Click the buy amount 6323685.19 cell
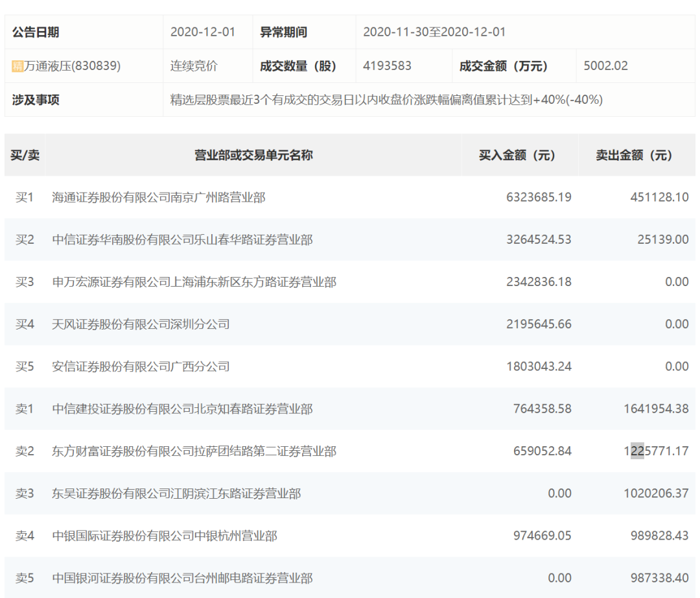This screenshot has width=700, height=598. click(x=539, y=197)
